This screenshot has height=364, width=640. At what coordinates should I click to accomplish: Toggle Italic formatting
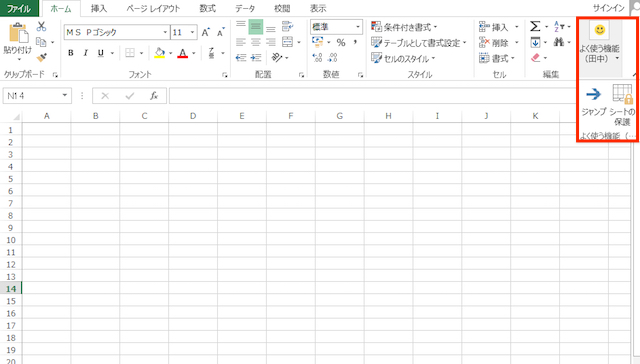click(86, 53)
